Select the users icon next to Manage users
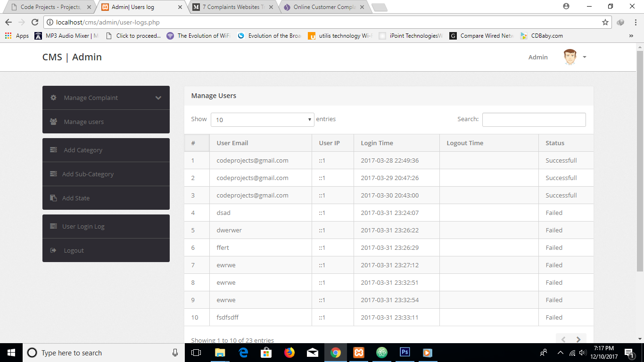Screen dimensions: 644x362 (53, 121)
